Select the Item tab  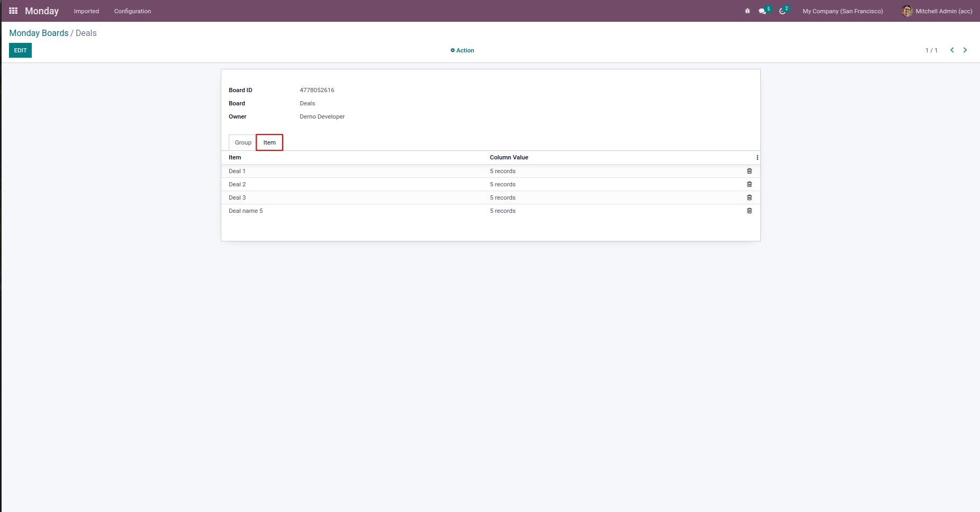[x=269, y=142]
